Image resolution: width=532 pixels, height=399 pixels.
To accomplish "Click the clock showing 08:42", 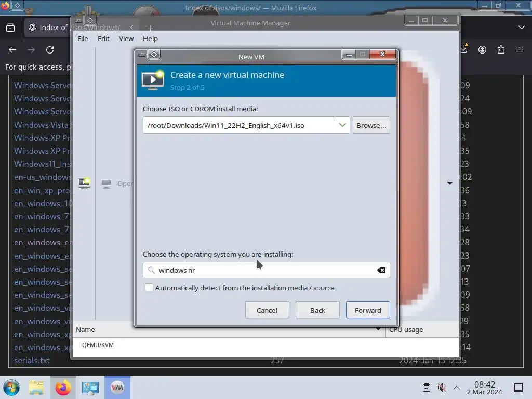I will tap(485, 388).
